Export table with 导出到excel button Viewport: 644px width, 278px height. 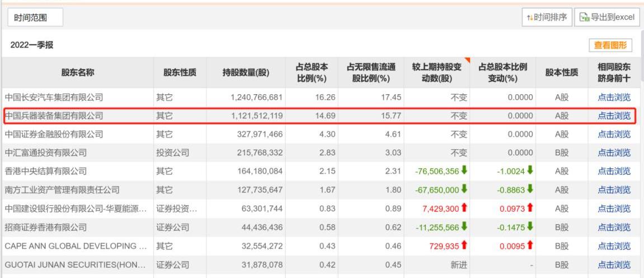[x=607, y=17]
